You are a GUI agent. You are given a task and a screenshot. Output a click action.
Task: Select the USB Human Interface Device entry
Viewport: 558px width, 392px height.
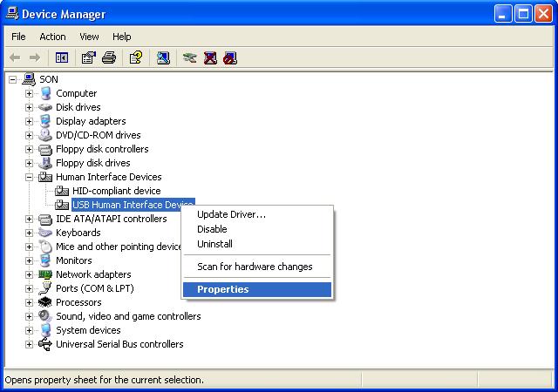pos(133,205)
